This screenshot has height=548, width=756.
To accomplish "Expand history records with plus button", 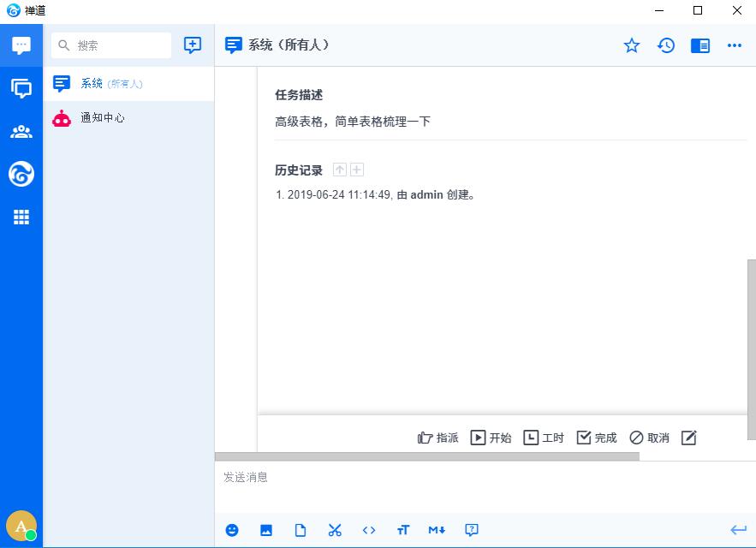I will [x=357, y=170].
